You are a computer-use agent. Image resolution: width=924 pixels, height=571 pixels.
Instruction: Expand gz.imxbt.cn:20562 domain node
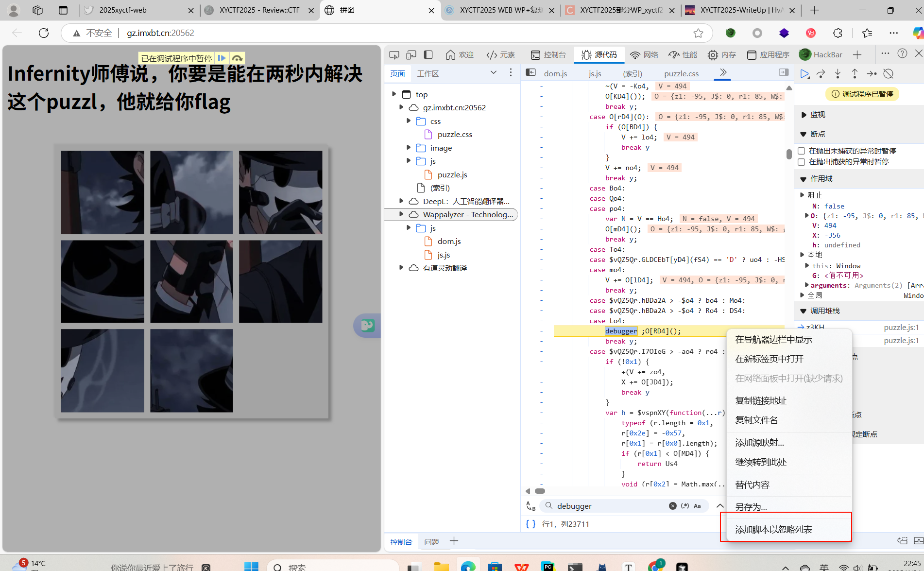point(401,107)
